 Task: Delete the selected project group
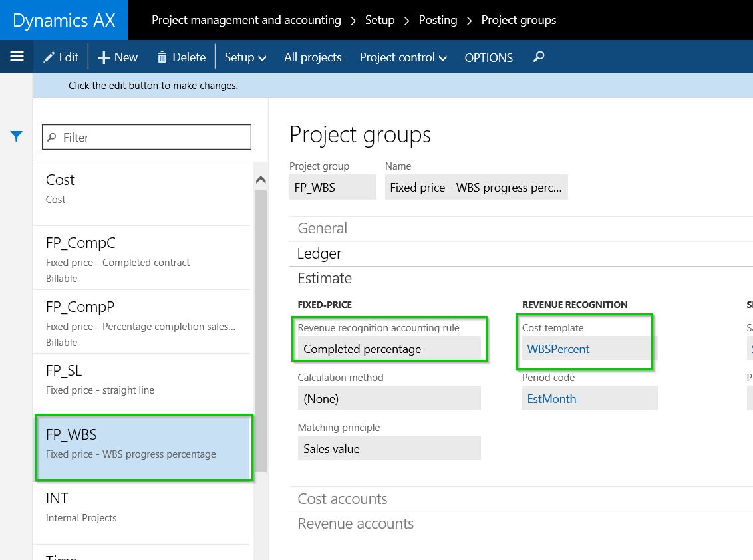click(182, 57)
